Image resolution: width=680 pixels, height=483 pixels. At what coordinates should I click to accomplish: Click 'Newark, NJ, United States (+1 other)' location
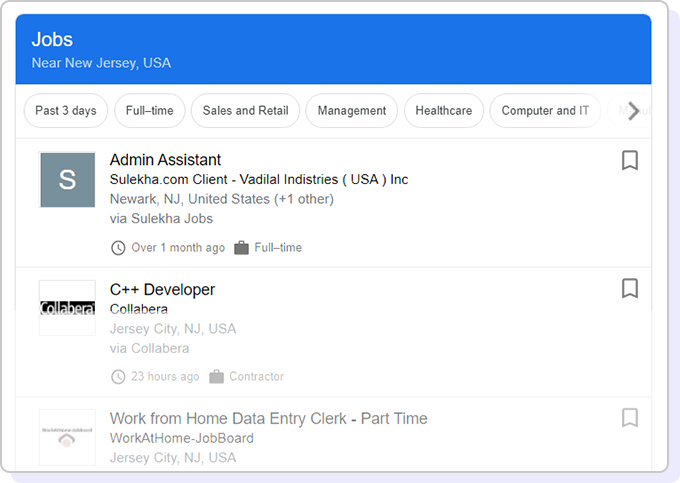(222, 199)
